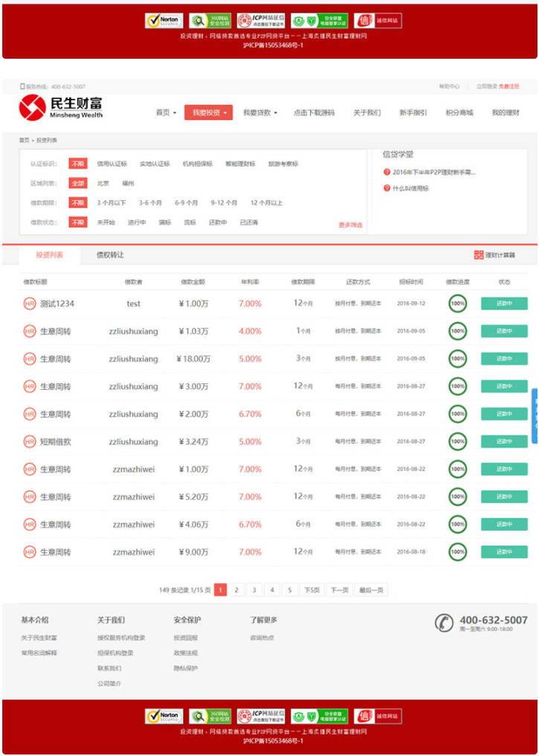Click the HR icon in the 短期借款 row
Screen dimensions: 539x756
tap(30, 442)
